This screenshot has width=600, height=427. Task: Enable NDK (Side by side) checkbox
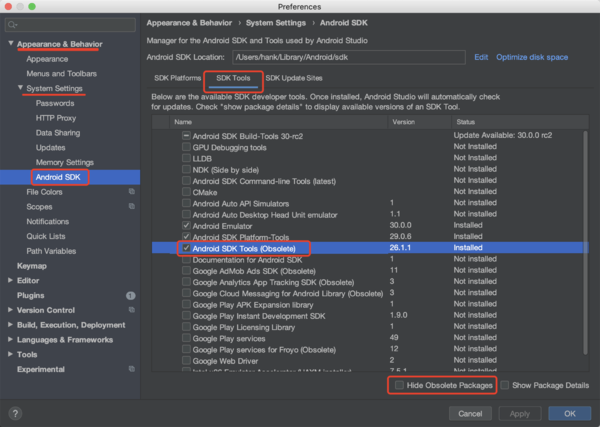coord(186,169)
